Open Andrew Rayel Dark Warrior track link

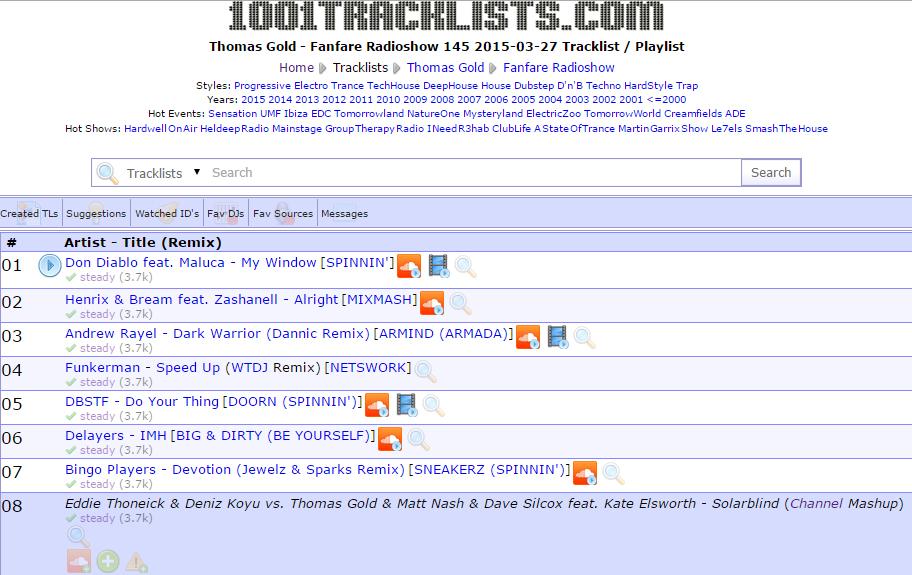tap(218, 334)
